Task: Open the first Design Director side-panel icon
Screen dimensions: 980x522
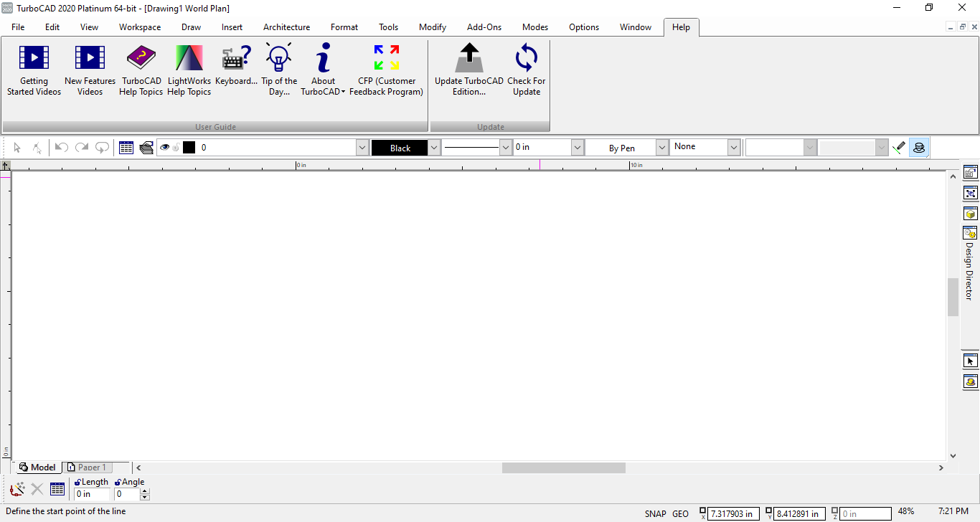Action: (971, 172)
